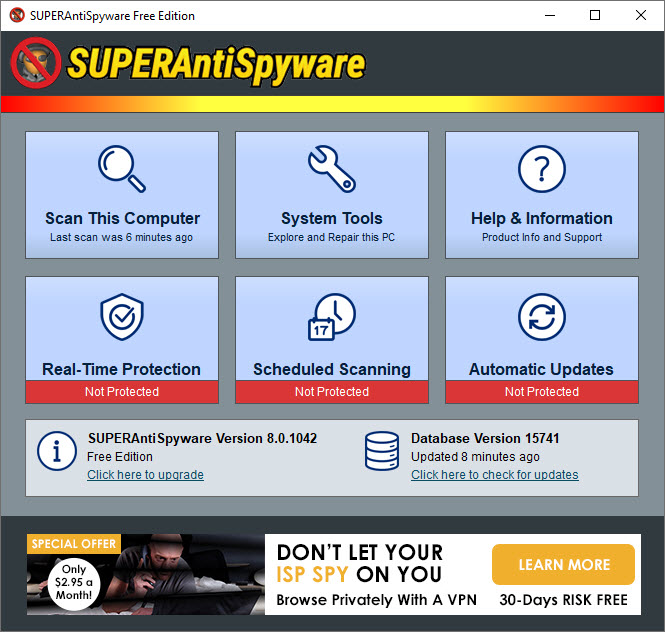Click Real-Time Protection Not Protected bar
This screenshot has height=632, width=665.
tap(122, 392)
